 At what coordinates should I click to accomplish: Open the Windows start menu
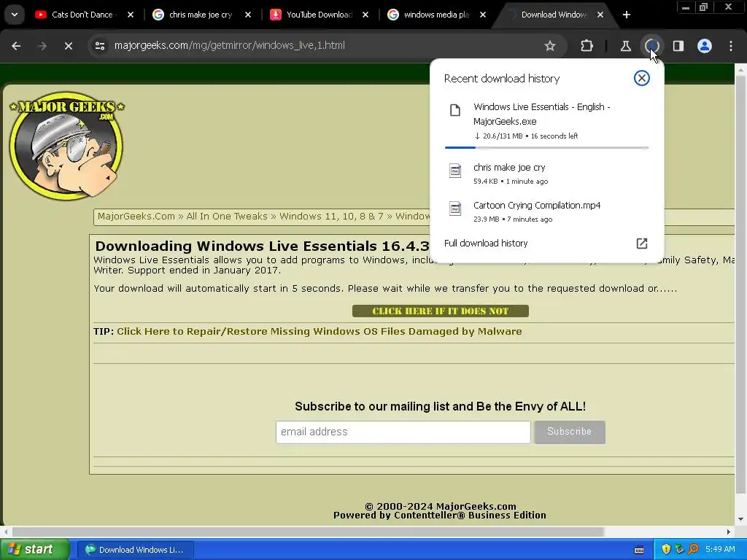[34, 550]
